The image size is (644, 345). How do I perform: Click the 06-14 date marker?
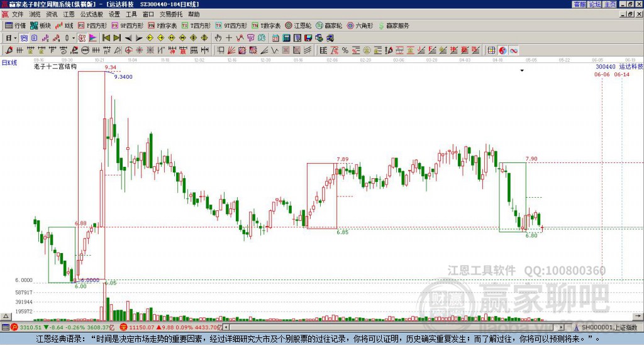click(622, 74)
